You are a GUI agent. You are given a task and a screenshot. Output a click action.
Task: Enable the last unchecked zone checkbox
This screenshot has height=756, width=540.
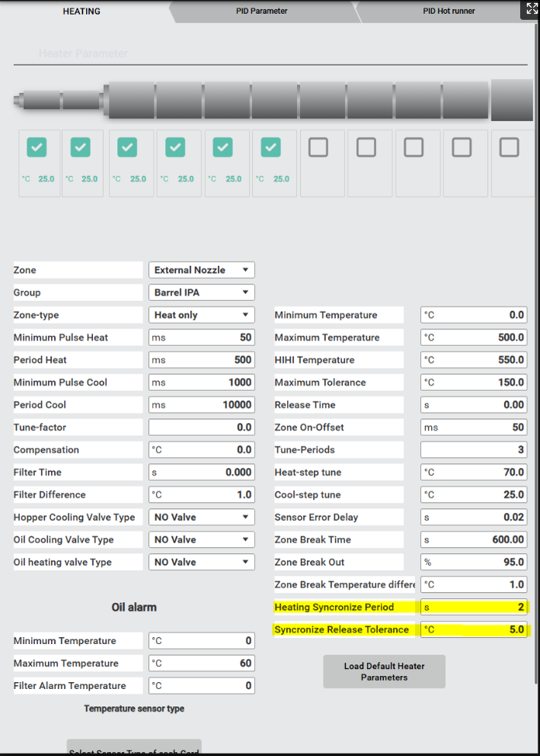(x=510, y=147)
